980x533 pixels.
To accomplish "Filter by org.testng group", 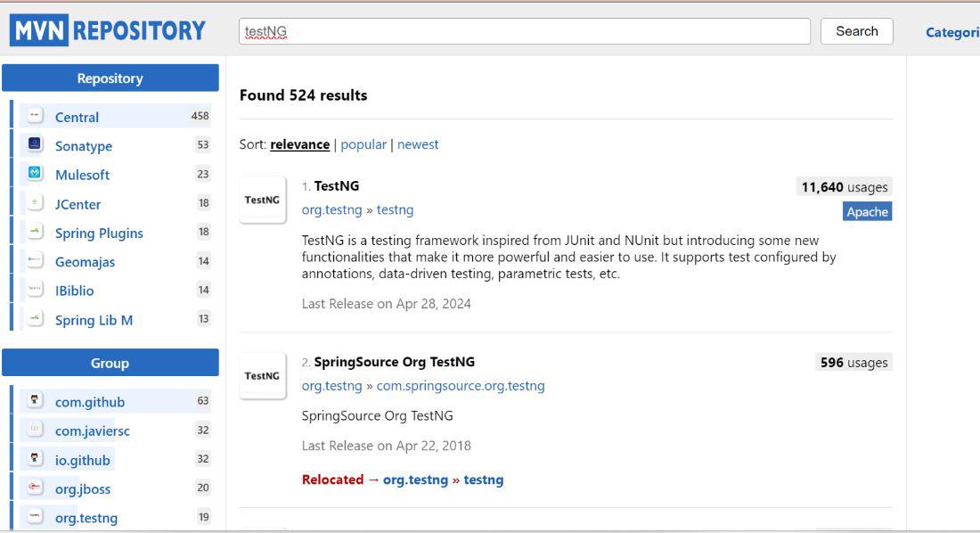I will click(x=86, y=518).
